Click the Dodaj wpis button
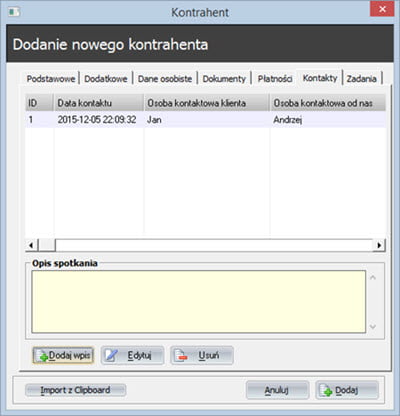Viewport: 400px width, 416px height. pyautogui.click(x=63, y=355)
